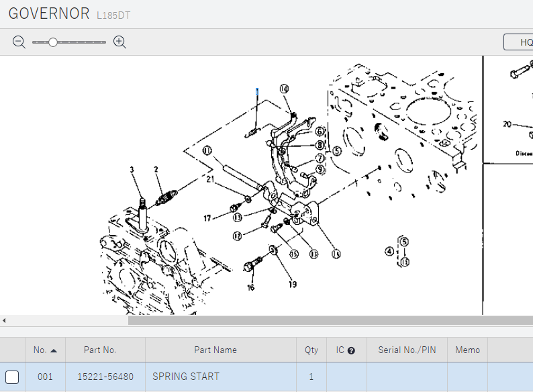Click the scroll left arrow under diagram
The image size is (533, 392).
(x=4, y=320)
